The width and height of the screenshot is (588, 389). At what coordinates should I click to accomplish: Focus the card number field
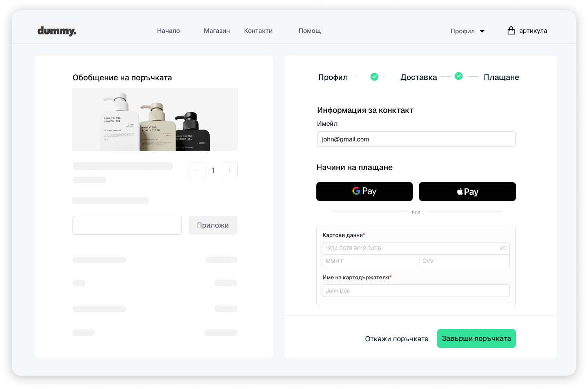[416, 248]
